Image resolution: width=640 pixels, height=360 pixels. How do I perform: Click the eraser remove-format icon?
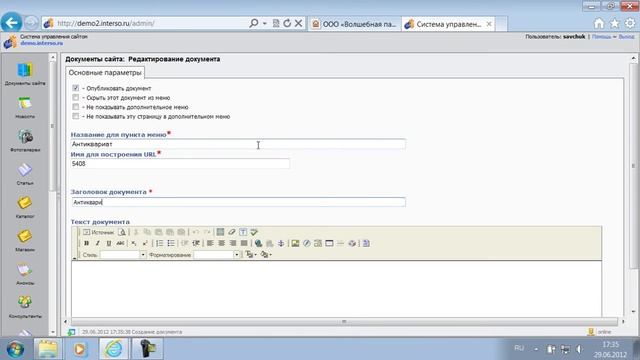pos(232,232)
